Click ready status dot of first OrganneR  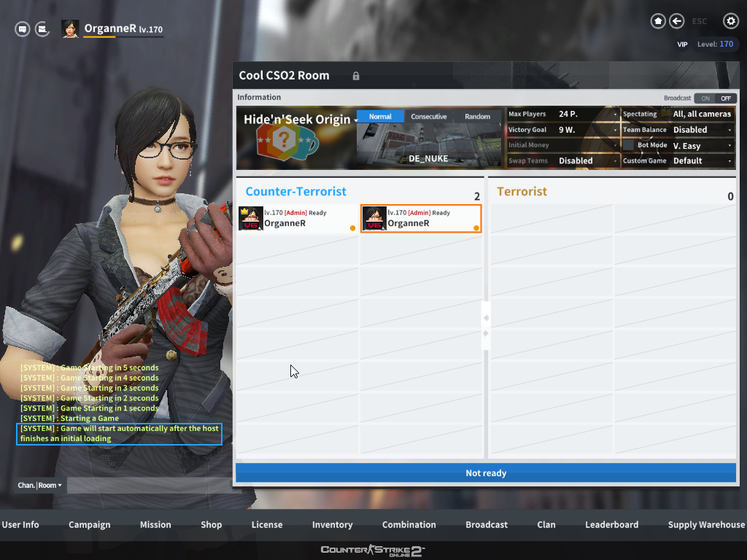click(x=352, y=228)
